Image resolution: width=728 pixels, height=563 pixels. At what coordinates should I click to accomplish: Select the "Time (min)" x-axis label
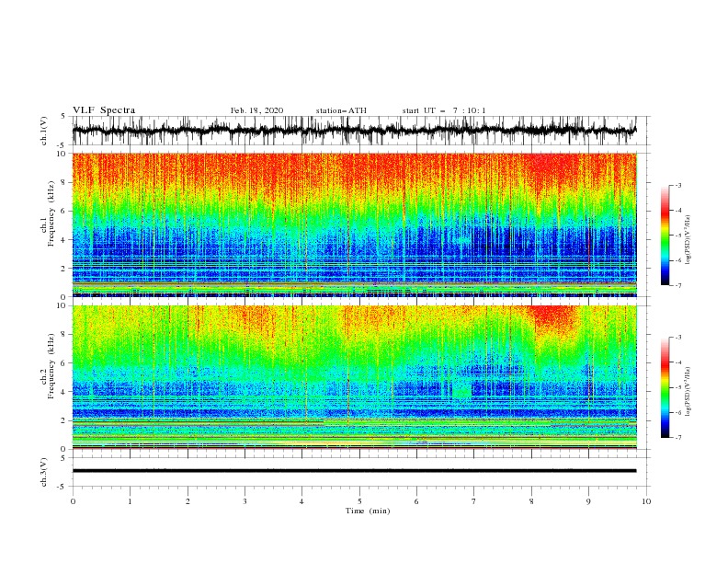tap(368, 511)
